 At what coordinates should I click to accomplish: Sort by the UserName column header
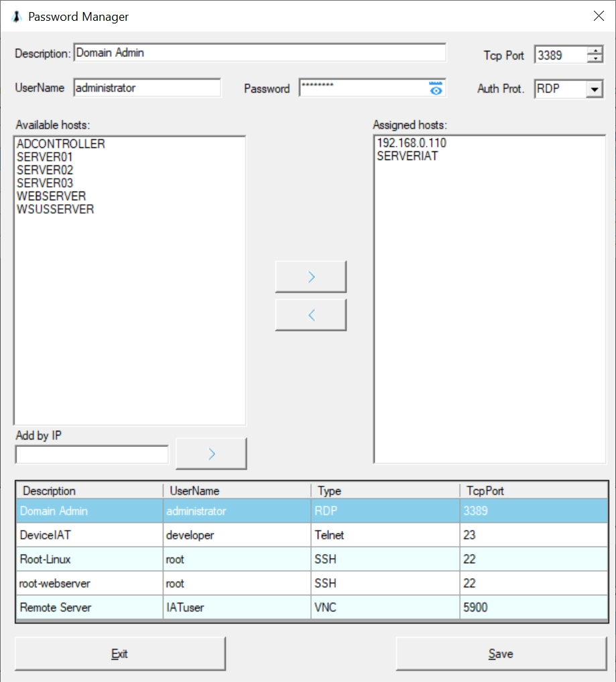tap(237, 490)
